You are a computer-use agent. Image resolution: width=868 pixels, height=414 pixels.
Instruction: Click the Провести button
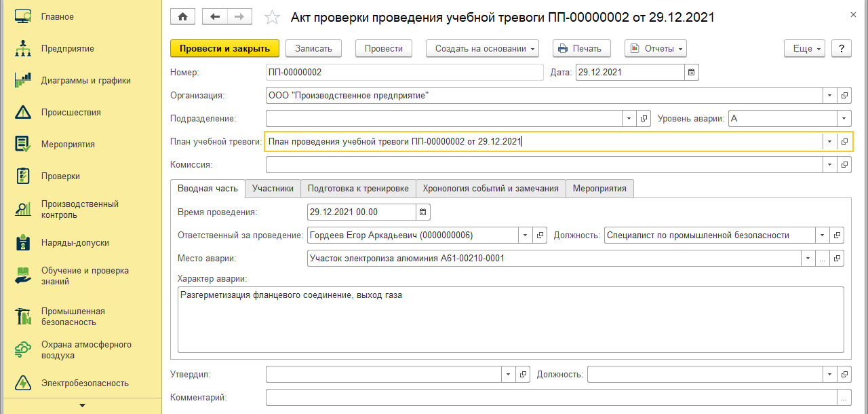(384, 48)
